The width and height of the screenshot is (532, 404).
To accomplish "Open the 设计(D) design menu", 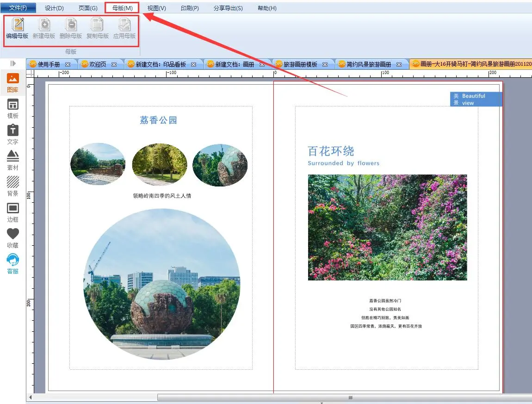I will [x=54, y=8].
